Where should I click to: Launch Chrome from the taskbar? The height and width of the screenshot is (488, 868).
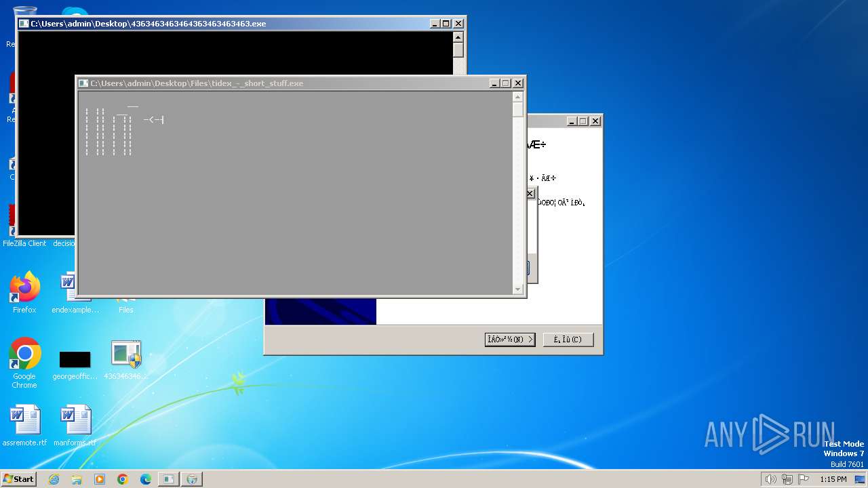(x=123, y=479)
